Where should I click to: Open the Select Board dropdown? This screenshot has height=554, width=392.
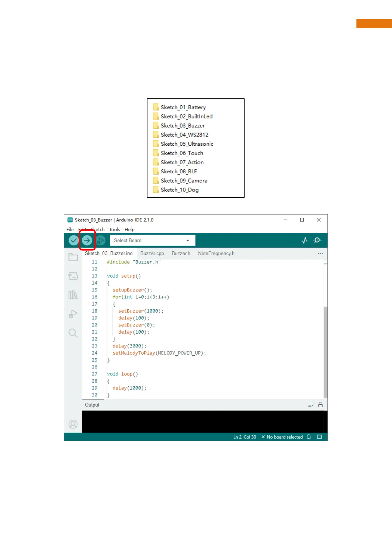(152, 240)
